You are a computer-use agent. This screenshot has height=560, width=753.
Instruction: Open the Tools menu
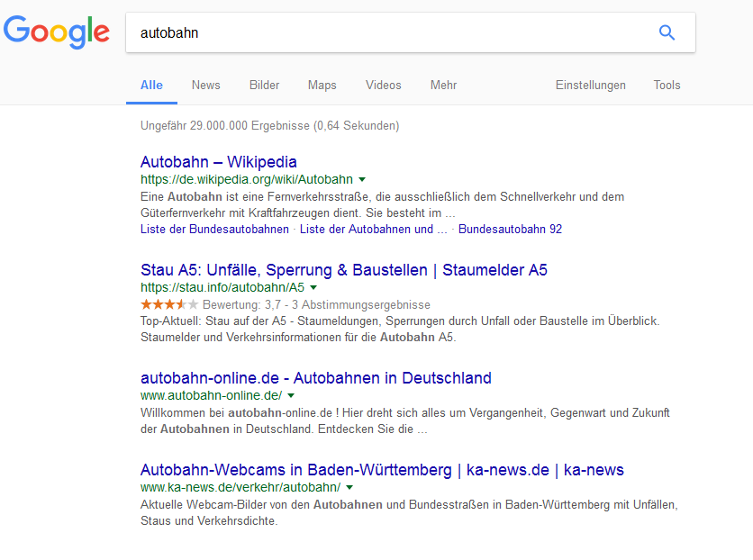(x=667, y=85)
